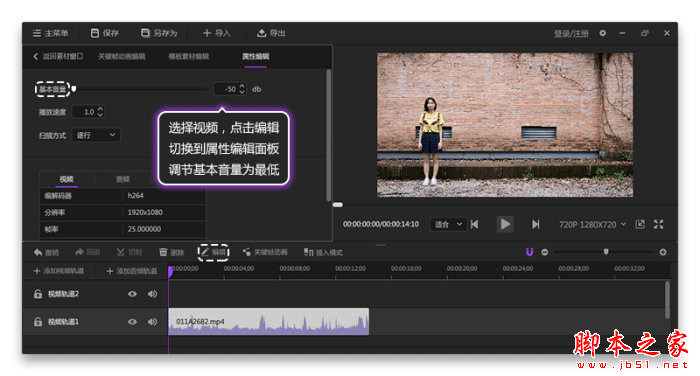Viewport: 700px width, 376px height.
Task: Click 添加视频轨道 add video track
Action: click(x=58, y=271)
